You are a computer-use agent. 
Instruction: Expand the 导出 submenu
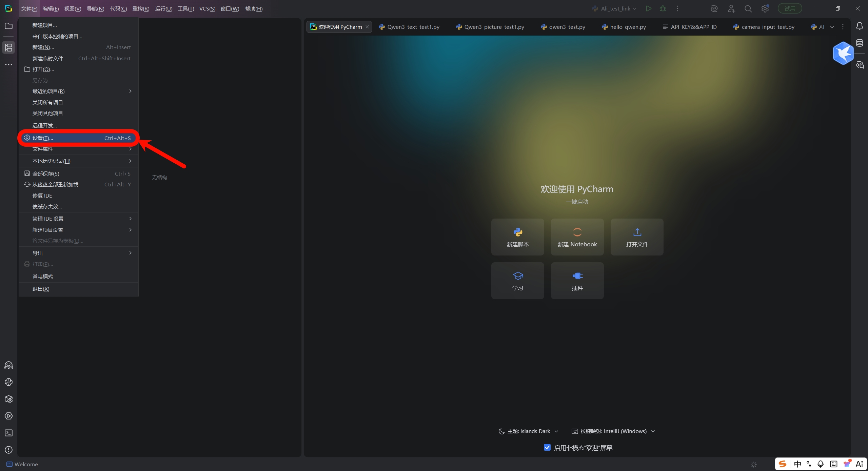point(79,253)
